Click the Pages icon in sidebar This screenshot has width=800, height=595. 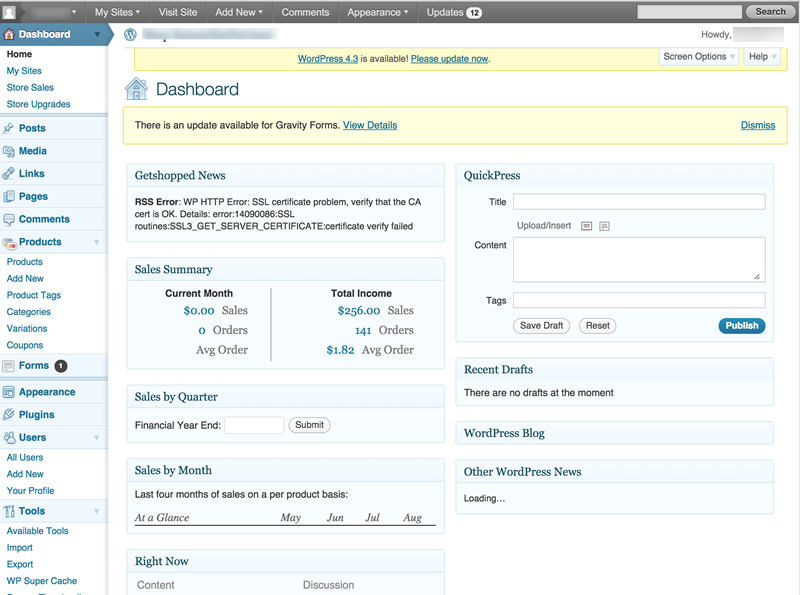[8, 196]
